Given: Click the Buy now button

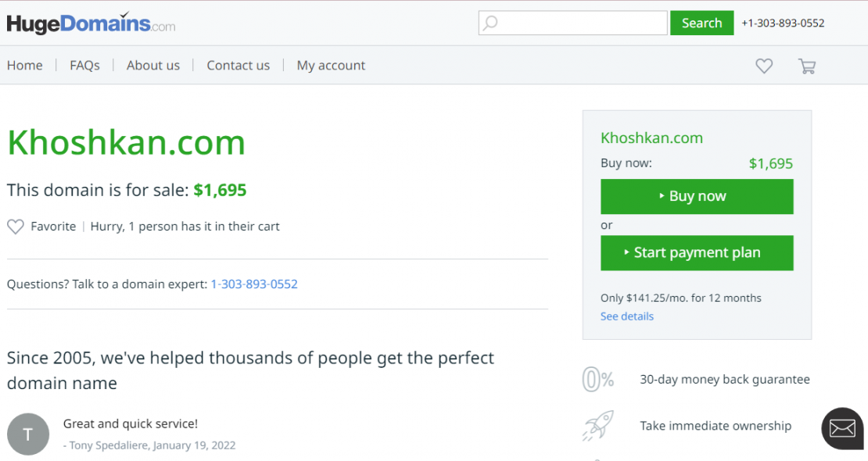Looking at the screenshot, I should (697, 197).
